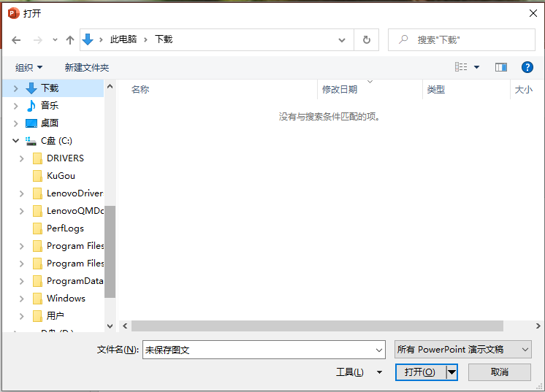Refresh the current folder view

[366, 40]
